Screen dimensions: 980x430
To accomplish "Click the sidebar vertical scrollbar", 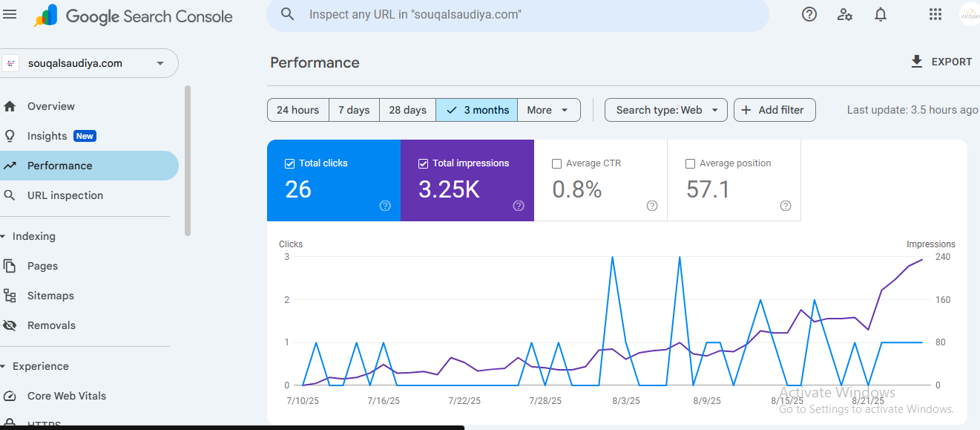I will [x=188, y=160].
